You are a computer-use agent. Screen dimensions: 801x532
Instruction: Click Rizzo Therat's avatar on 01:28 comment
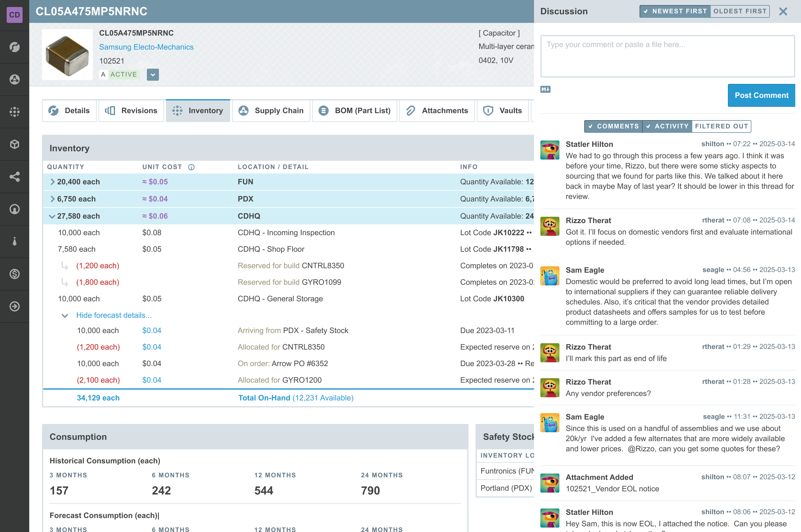[550, 388]
